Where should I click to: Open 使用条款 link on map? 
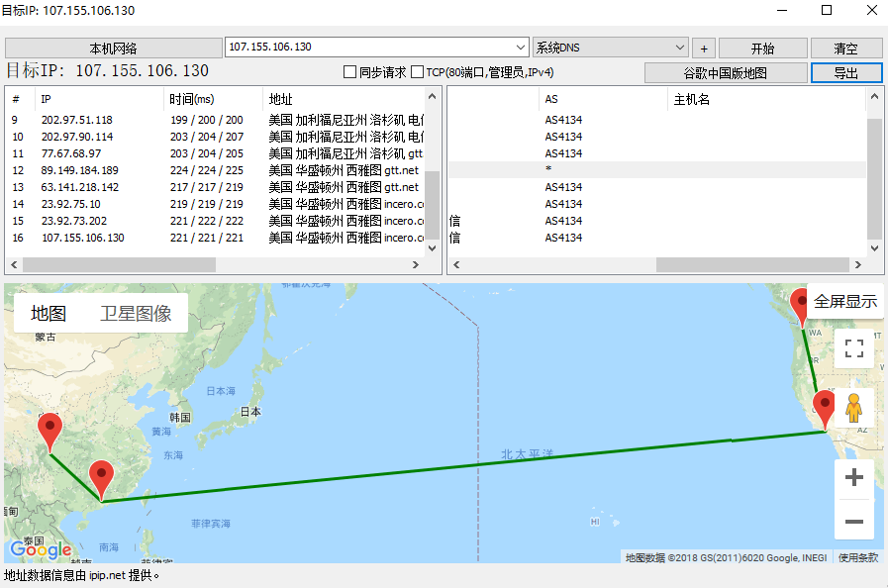(858, 558)
